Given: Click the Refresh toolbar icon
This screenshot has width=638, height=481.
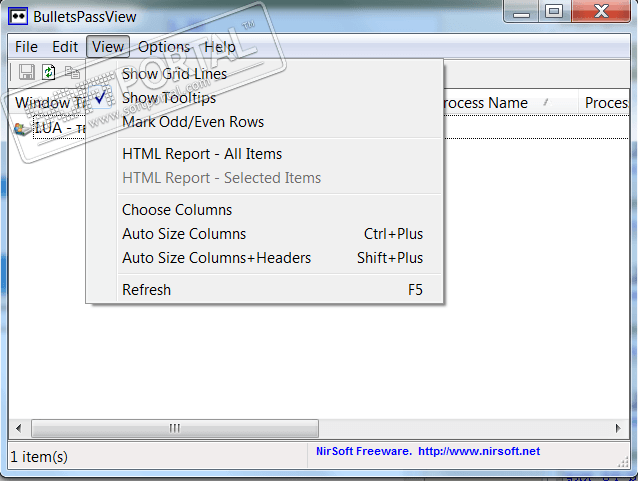Looking at the screenshot, I should [49, 72].
